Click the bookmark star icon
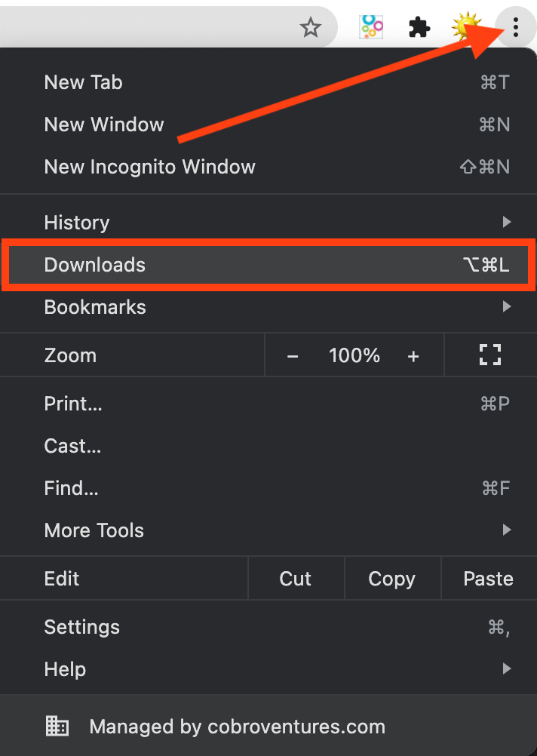The height and width of the screenshot is (756, 537). [x=311, y=27]
